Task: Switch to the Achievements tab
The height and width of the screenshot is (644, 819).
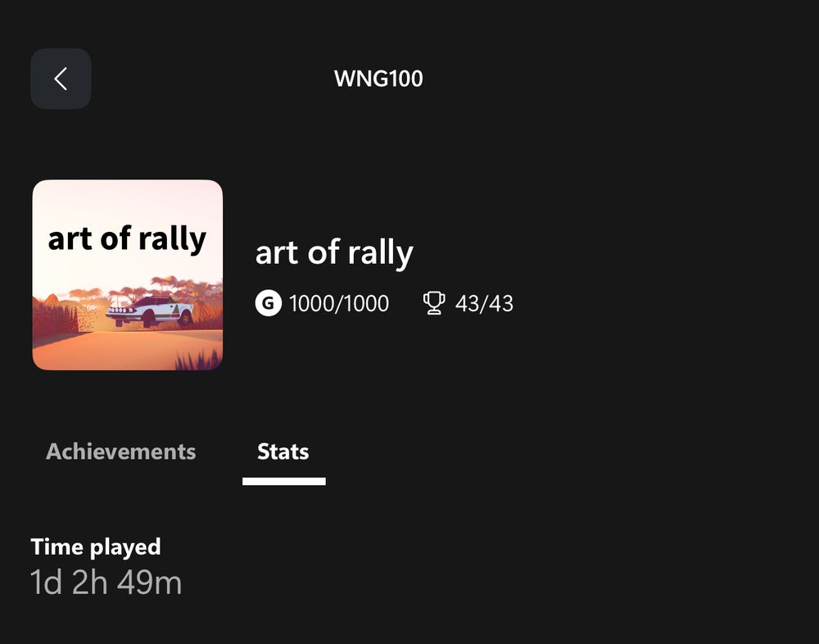Action: pyautogui.click(x=121, y=451)
